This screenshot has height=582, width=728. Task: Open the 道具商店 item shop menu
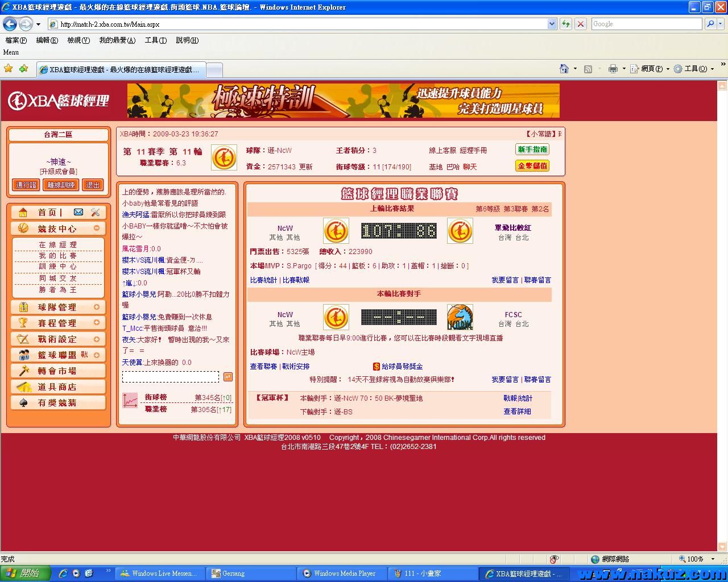point(58,386)
